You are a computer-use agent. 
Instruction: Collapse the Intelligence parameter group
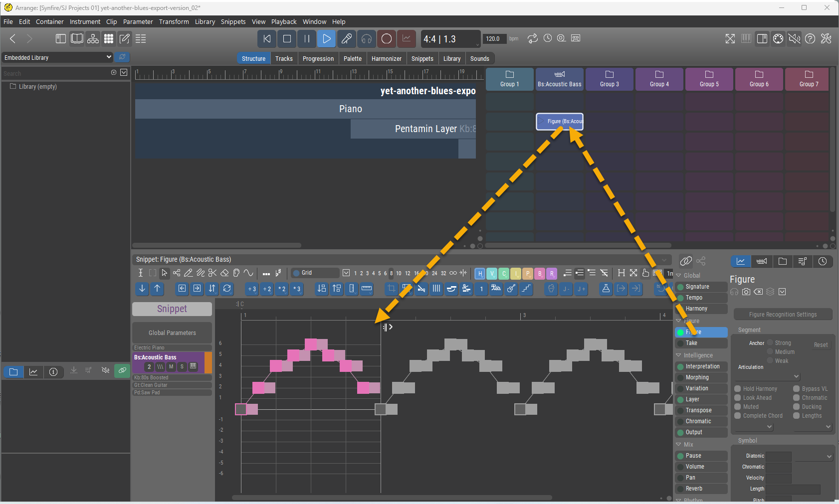tap(678, 355)
